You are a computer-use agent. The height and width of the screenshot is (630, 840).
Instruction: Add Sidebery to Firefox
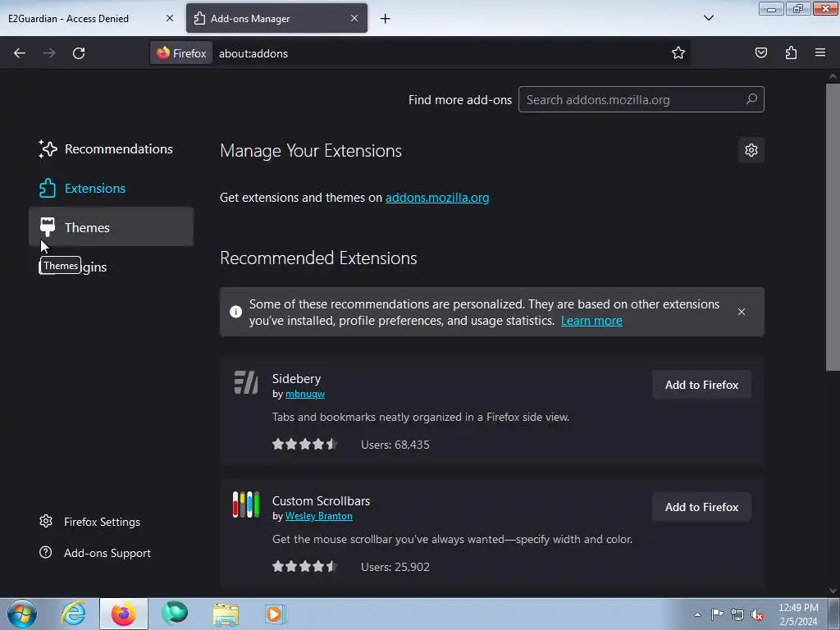pos(701,386)
